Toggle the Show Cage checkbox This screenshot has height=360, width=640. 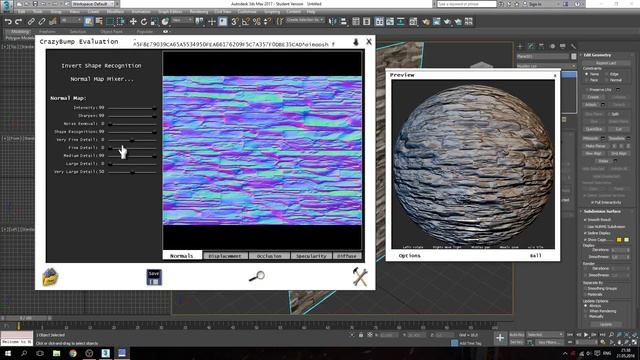tap(585, 240)
